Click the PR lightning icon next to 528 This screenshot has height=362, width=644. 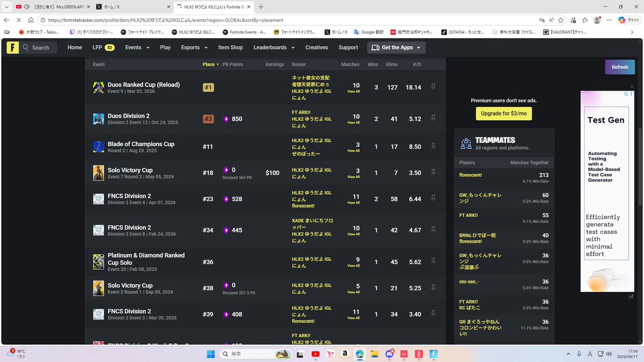point(226,199)
